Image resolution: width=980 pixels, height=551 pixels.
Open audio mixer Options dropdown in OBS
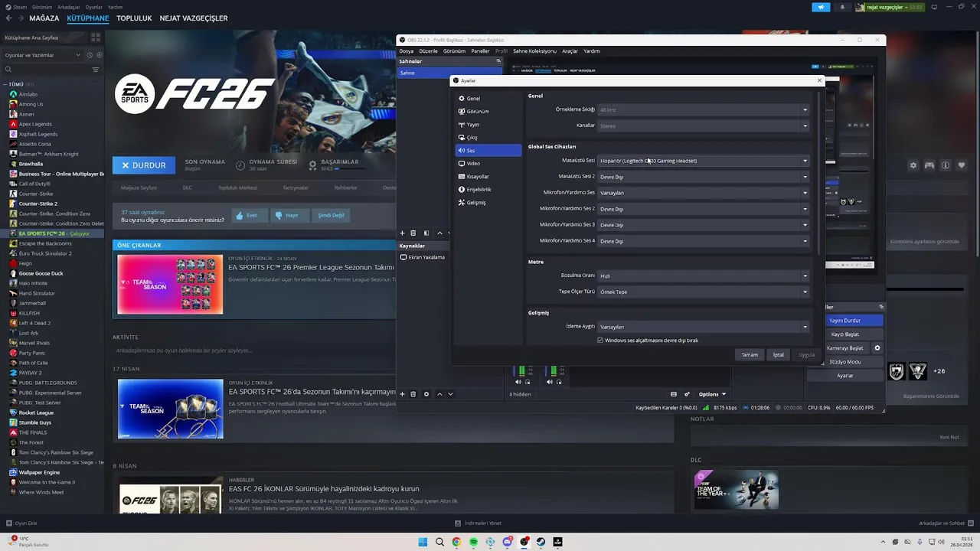(712, 394)
